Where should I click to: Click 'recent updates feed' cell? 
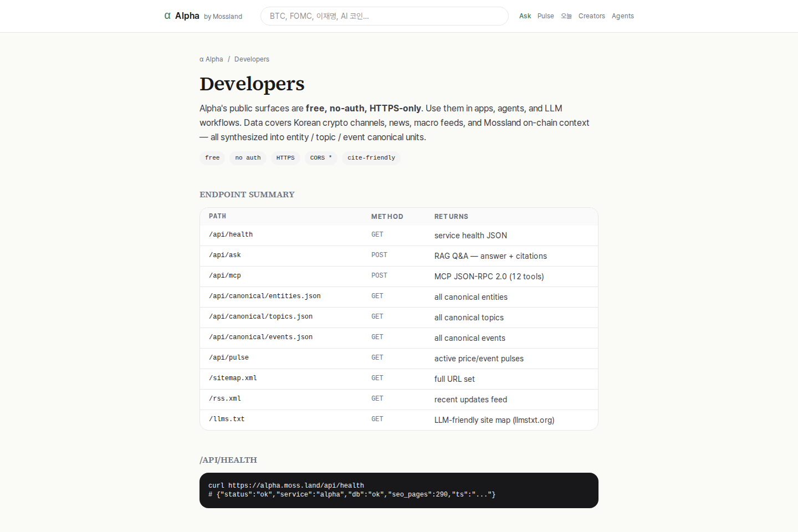tap(470, 400)
